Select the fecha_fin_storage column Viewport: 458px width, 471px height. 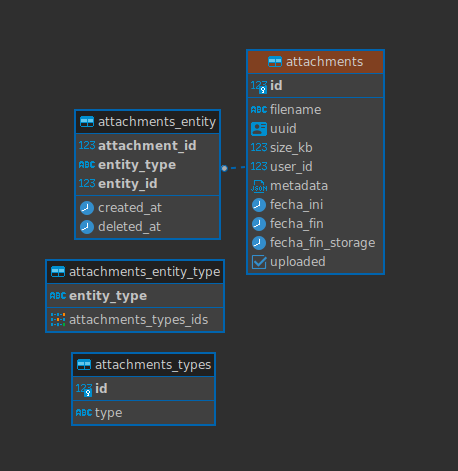(x=315, y=243)
